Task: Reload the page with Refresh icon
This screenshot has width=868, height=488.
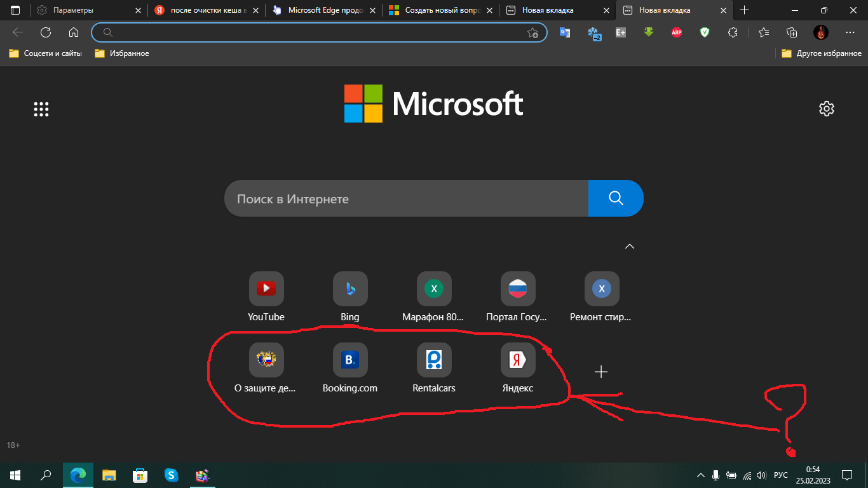Action: [46, 32]
